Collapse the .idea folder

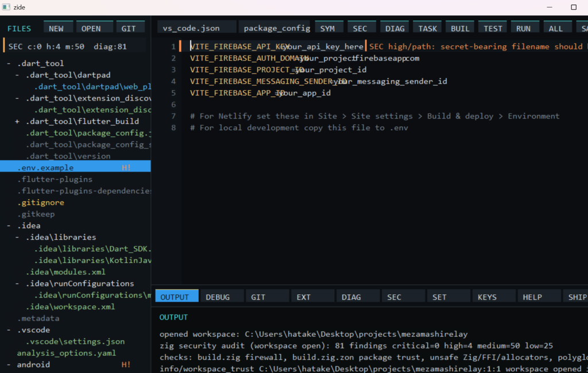point(9,226)
